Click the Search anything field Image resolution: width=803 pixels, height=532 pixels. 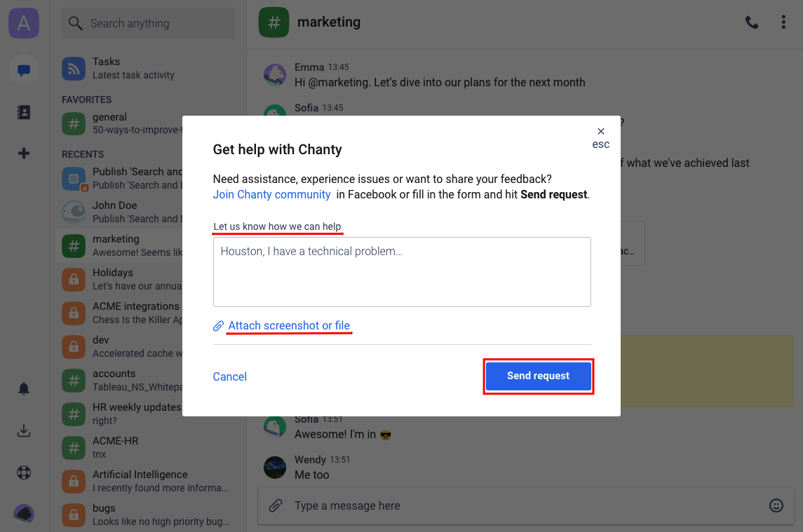coord(148,24)
